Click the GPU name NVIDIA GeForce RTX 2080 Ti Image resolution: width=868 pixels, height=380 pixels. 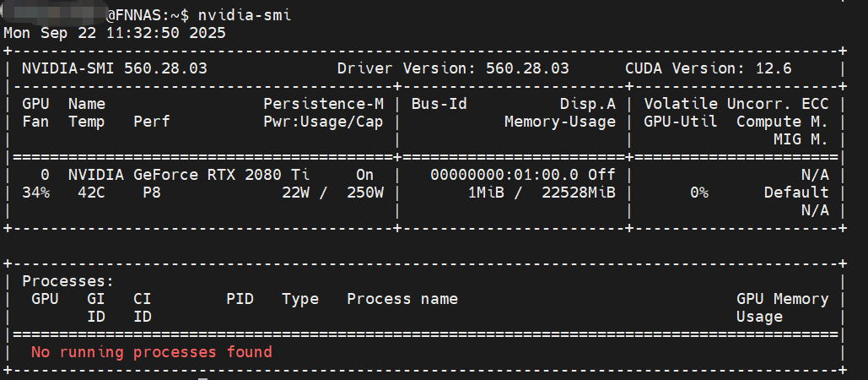coord(189,175)
